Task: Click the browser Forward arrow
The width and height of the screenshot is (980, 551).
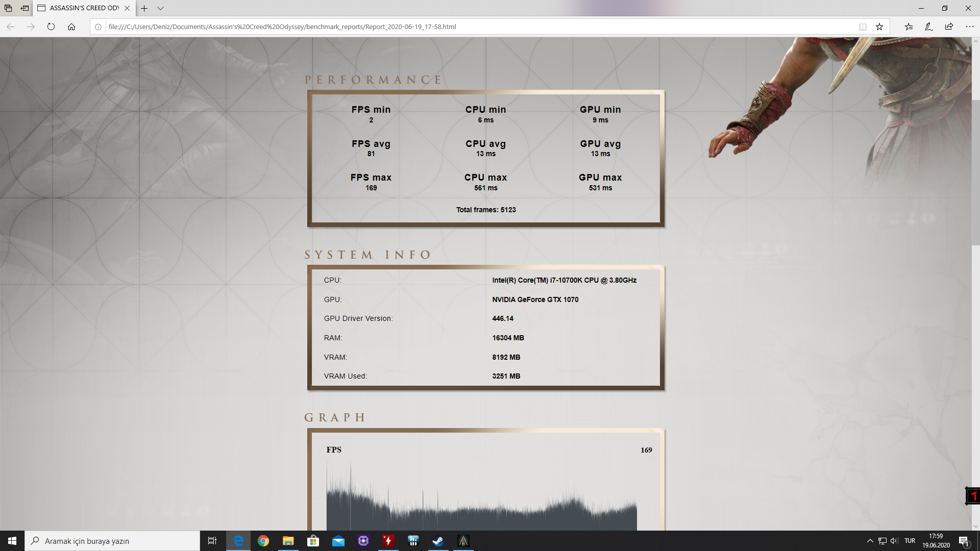Action: tap(31, 27)
